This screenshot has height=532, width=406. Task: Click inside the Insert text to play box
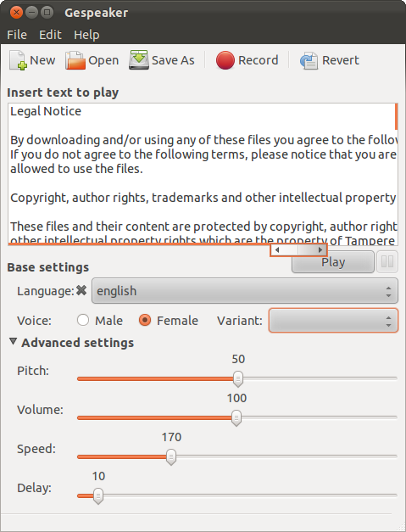click(x=203, y=175)
